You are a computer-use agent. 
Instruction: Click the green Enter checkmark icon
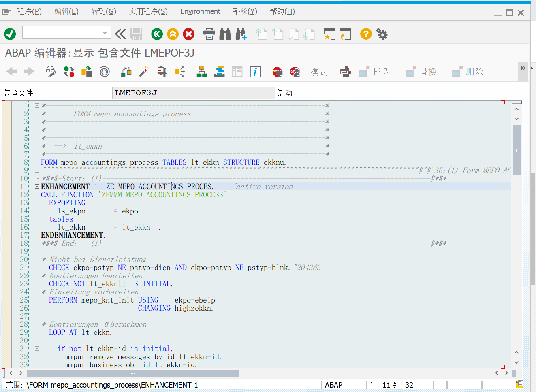(x=10, y=34)
